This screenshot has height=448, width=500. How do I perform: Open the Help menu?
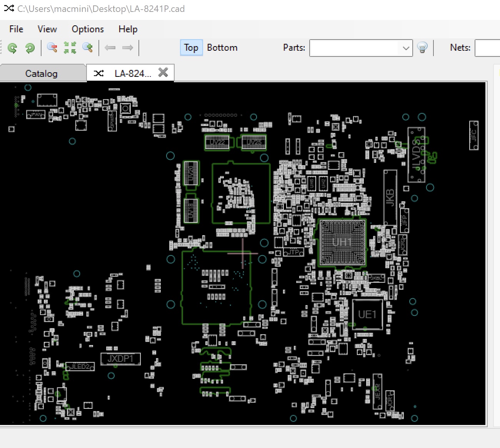click(128, 29)
